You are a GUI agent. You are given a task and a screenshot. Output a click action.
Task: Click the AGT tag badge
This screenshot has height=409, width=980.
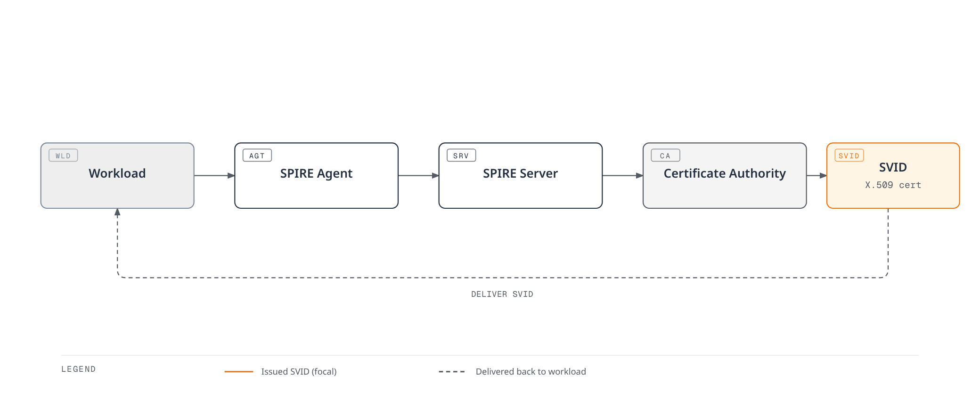(257, 155)
